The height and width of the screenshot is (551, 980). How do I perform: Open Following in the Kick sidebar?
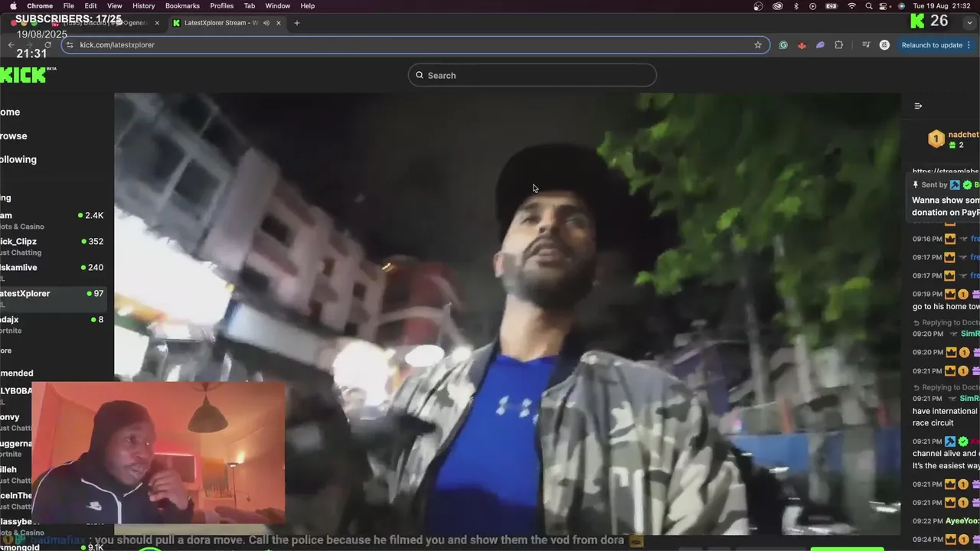tap(18, 159)
